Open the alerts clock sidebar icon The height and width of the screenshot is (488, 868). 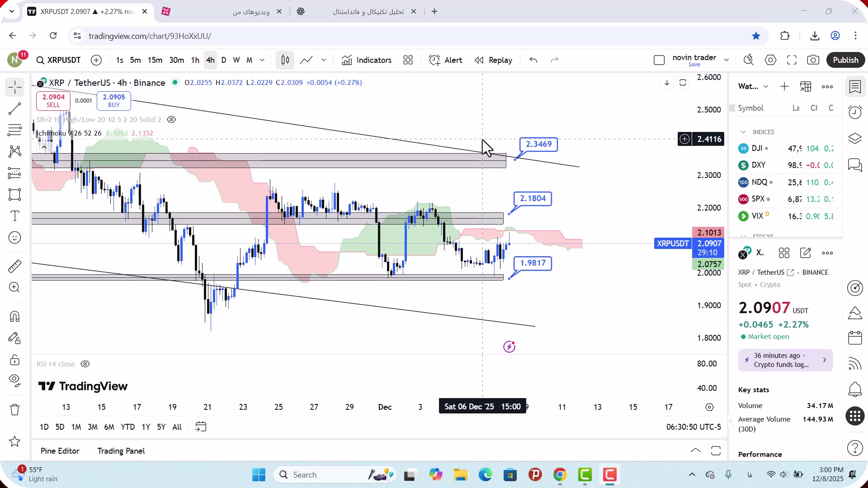tap(855, 113)
